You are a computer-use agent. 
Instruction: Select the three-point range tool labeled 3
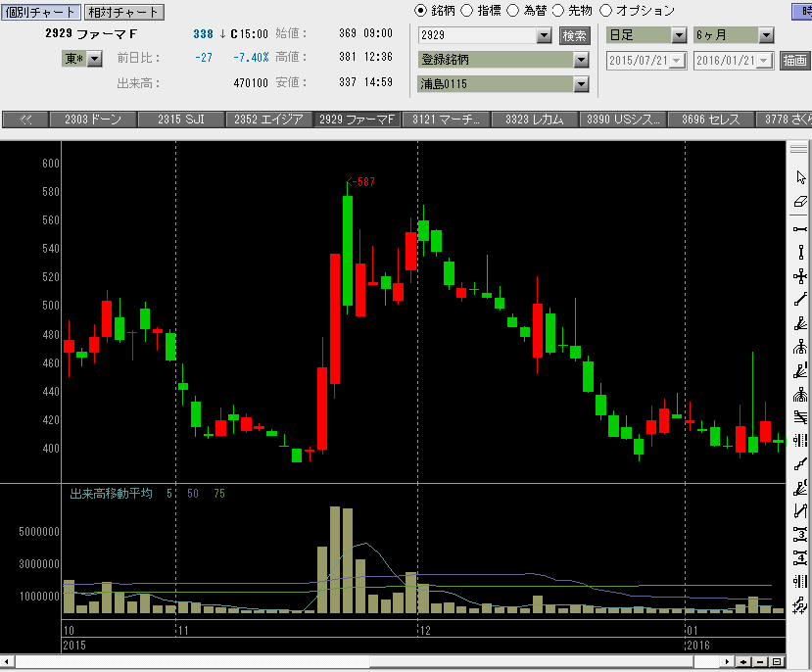click(x=800, y=534)
